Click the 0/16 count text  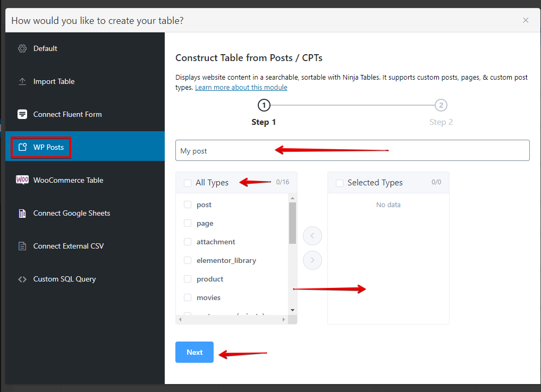tap(283, 182)
